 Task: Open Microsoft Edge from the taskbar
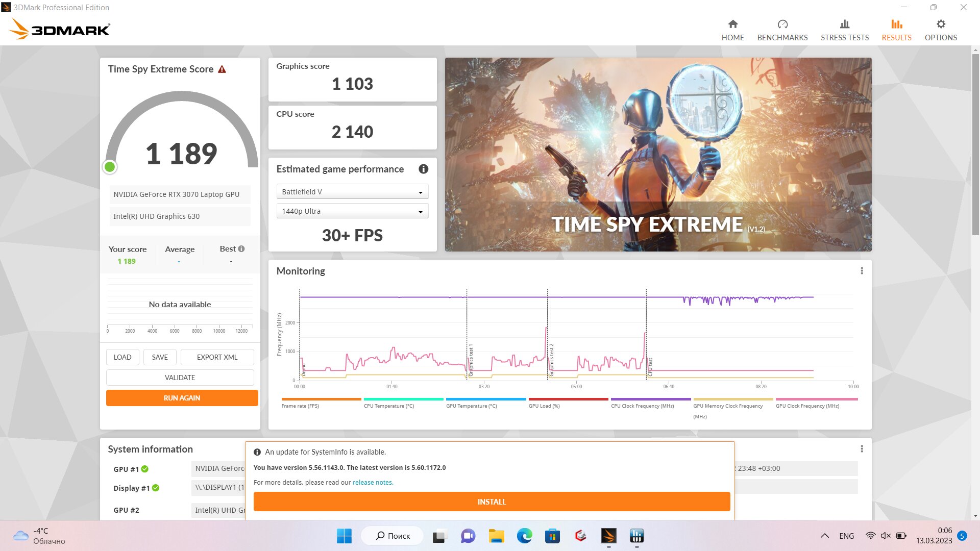coord(524,536)
